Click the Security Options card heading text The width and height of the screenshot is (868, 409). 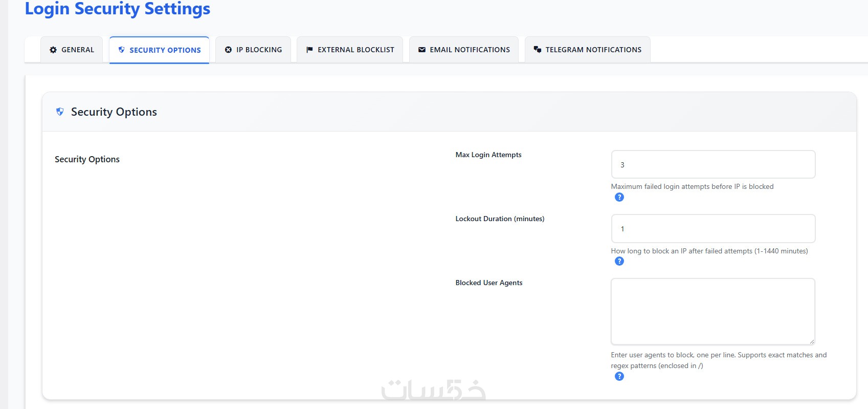[114, 112]
